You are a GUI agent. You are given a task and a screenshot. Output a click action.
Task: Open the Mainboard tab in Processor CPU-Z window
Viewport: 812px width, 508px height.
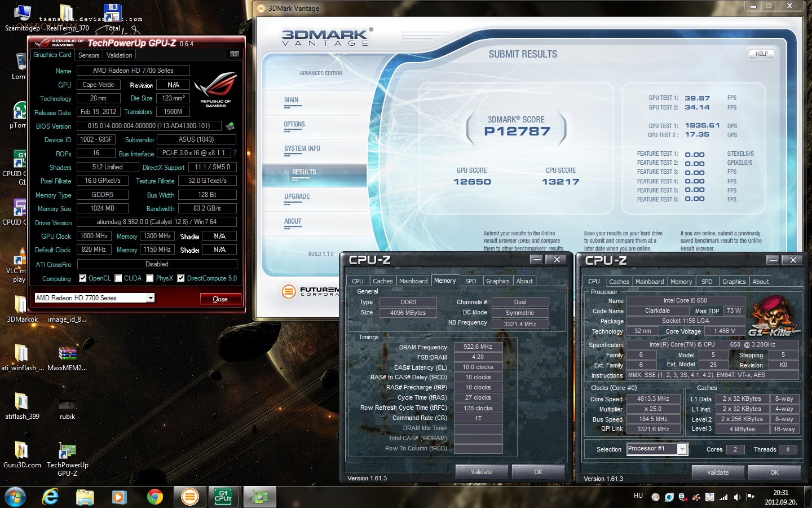[650, 282]
